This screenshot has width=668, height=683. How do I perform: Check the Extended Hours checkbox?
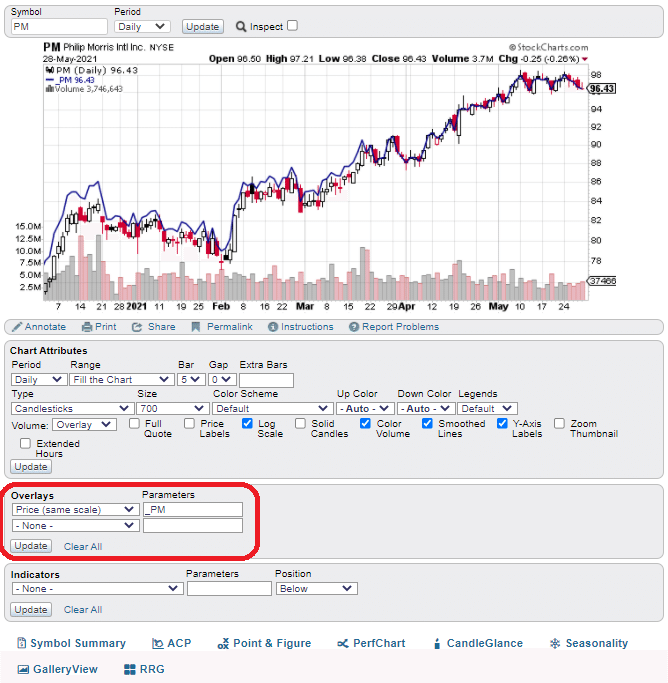26,443
